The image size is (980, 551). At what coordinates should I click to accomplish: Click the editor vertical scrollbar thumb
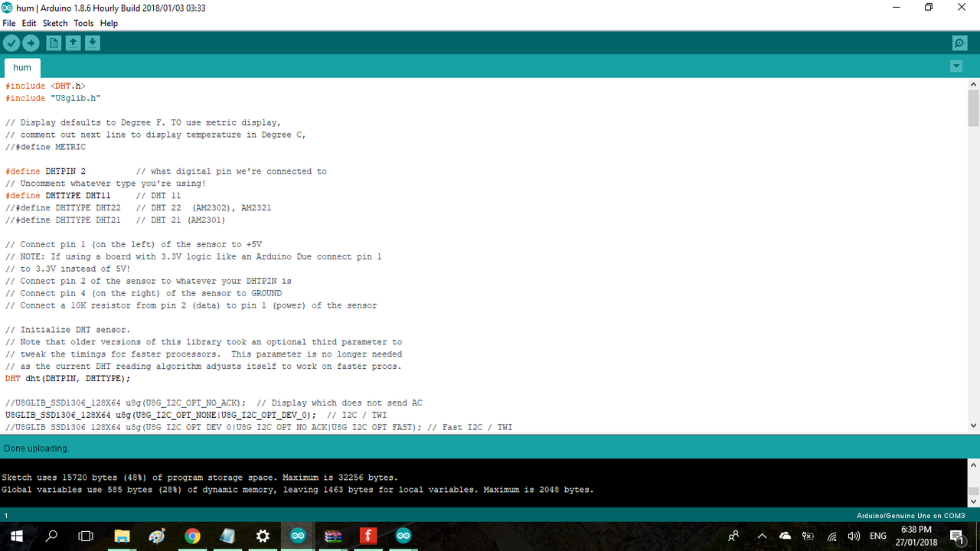(974, 108)
